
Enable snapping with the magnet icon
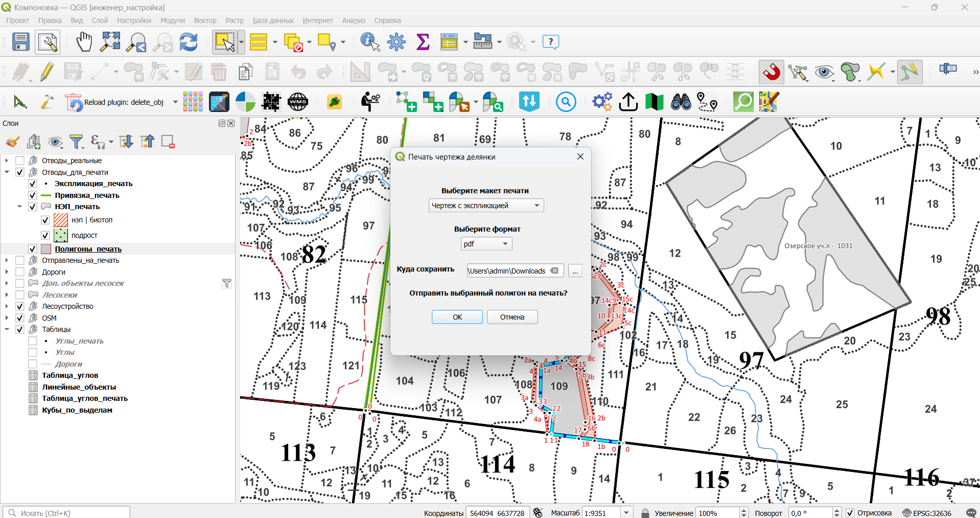click(x=772, y=72)
